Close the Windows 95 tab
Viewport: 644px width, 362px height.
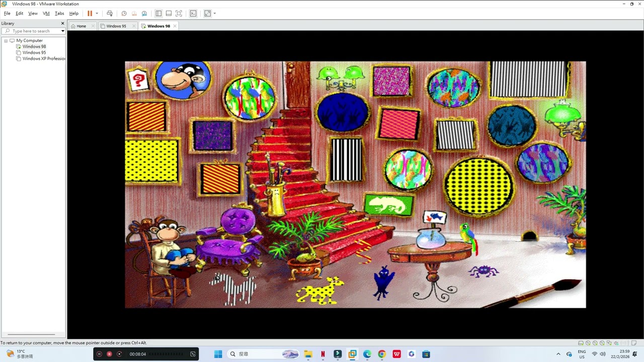[x=134, y=26]
